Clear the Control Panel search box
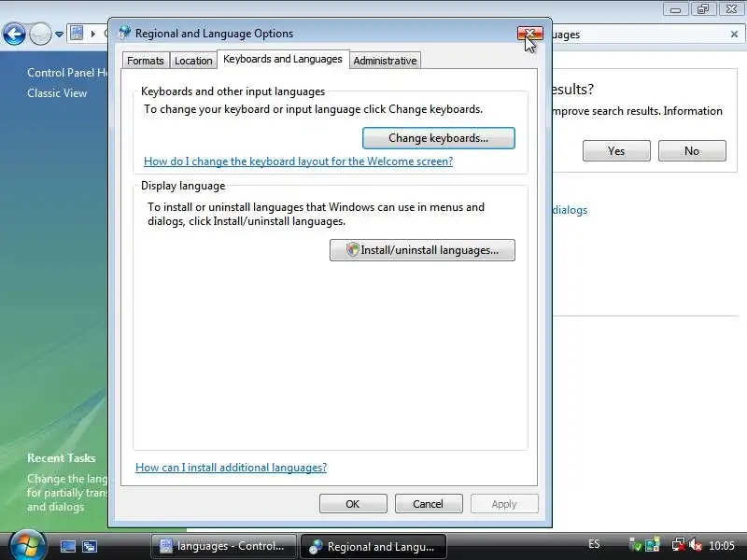 (x=734, y=35)
